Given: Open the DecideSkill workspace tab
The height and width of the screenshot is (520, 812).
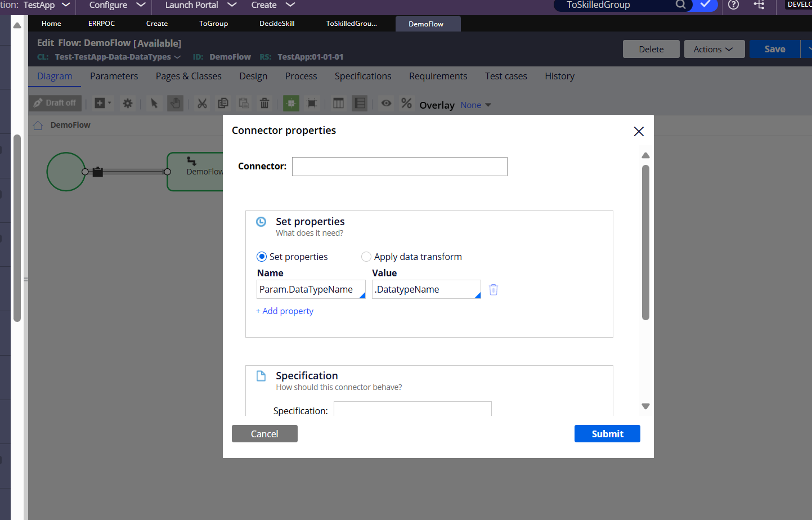Looking at the screenshot, I should (x=276, y=23).
